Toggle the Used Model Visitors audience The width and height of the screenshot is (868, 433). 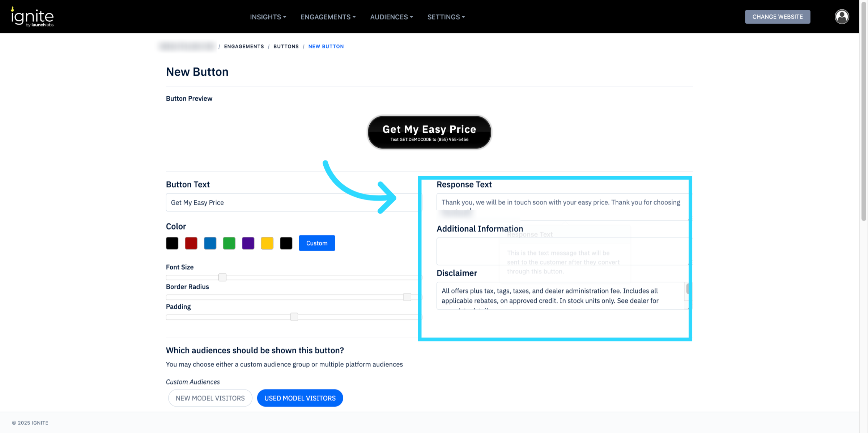click(x=300, y=398)
